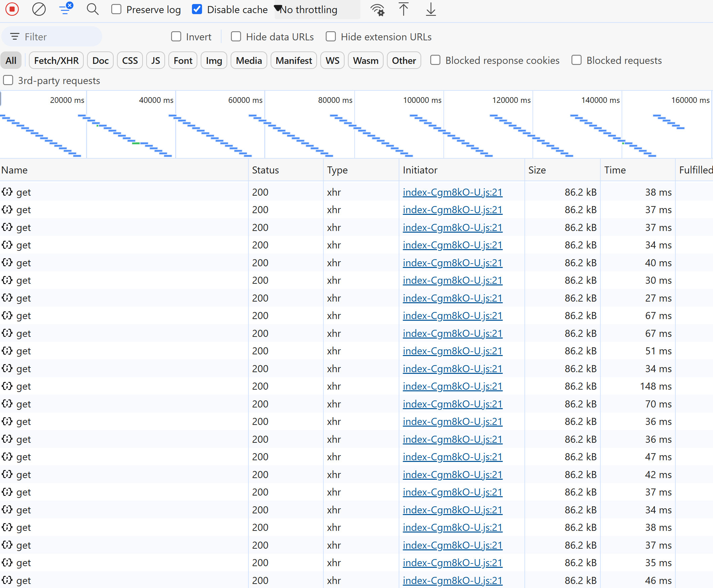This screenshot has width=713, height=588.
Task: Click the 100000 ms timeline marker
Action: [422, 100]
